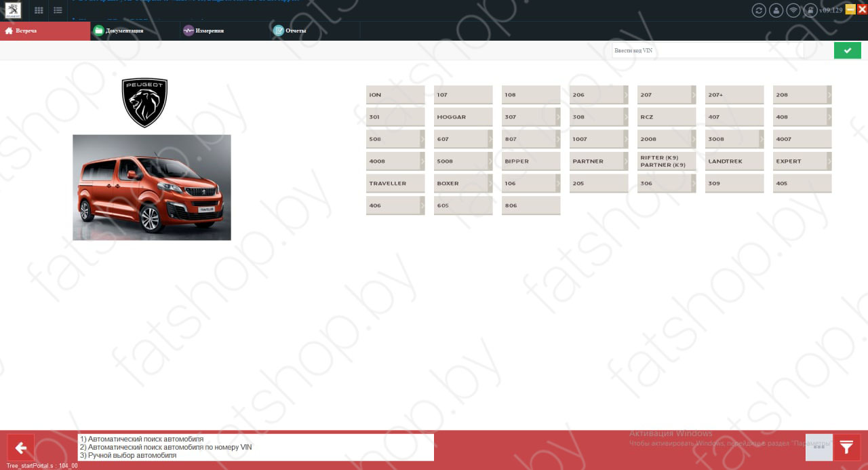The width and height of the screenshot is (868, 470).
Task: Select the RCZ model
Action: click(667, 117)
